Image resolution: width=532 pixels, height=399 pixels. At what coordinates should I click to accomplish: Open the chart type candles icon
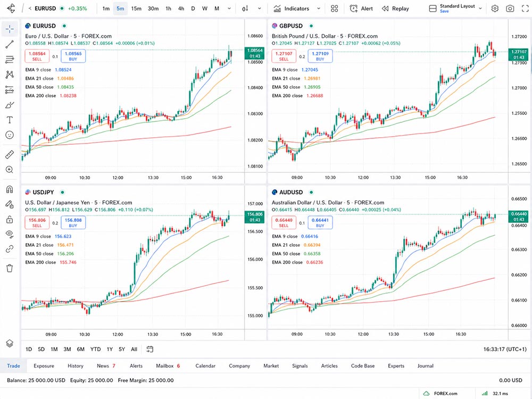(x=245, y=9)
